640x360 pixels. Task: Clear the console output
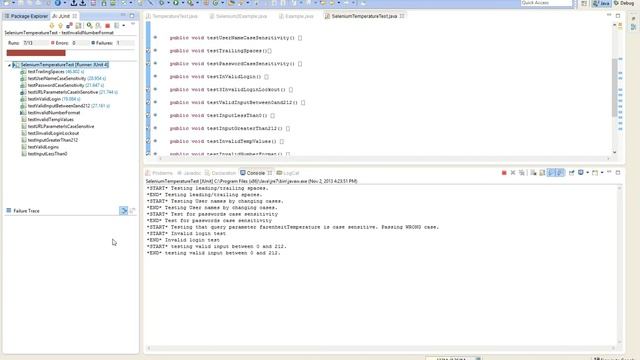click(533, 173)
